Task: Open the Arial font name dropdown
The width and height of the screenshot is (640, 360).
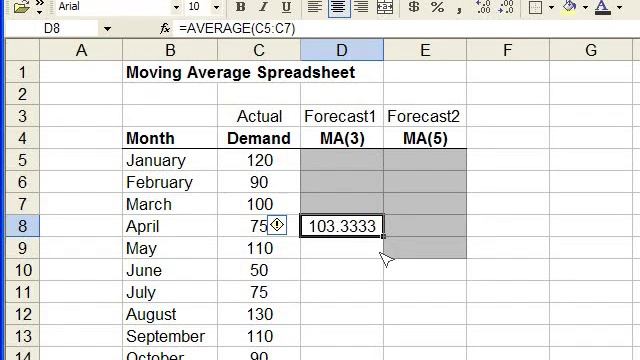Action: tap(176, 7)
